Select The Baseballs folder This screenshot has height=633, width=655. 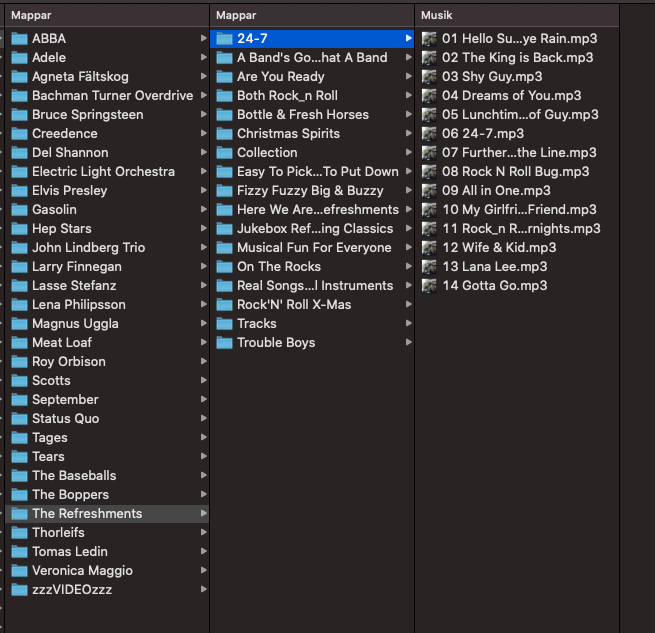pos(107,476)
